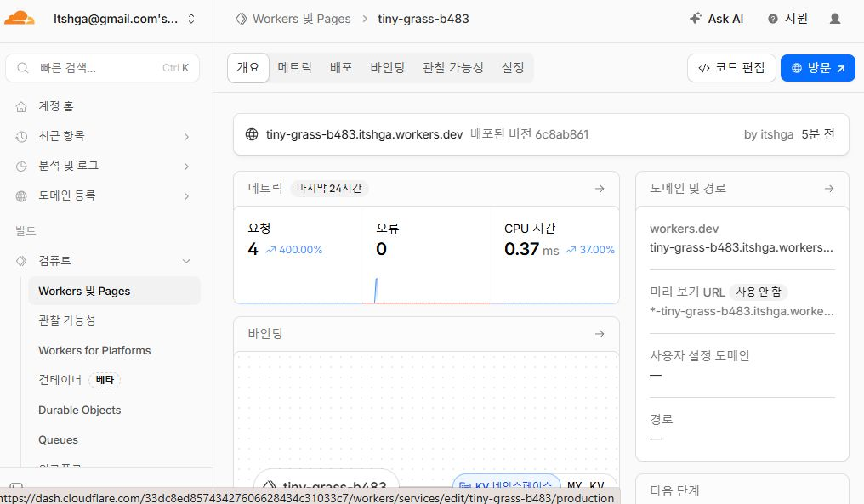
Task: Switch to the 배포 tab
Action: [x=341, y=68]
